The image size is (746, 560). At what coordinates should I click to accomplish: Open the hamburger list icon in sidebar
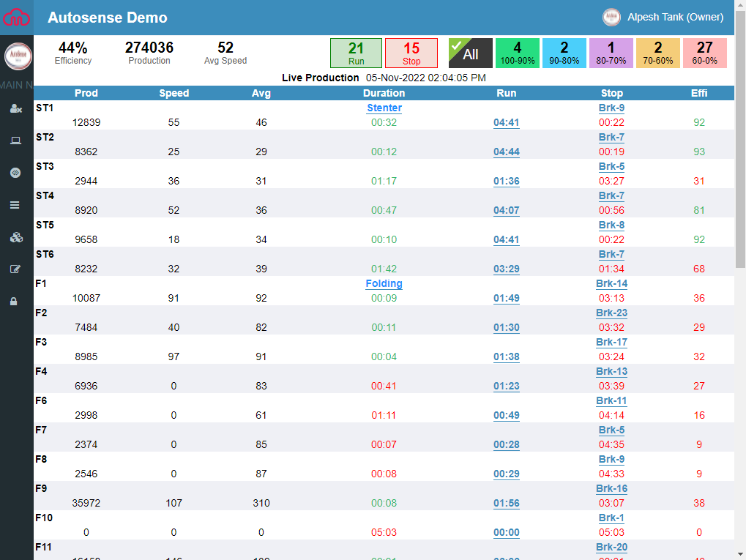coord(15,205)
